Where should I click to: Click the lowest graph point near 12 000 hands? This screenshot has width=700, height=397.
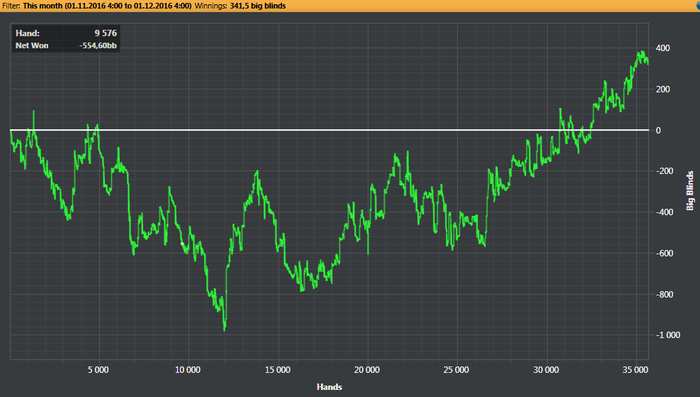tap(225, 330)
